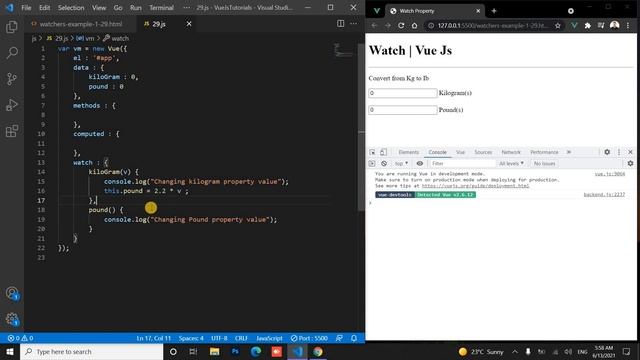Bookmark this page with the star

coord(558,25)
